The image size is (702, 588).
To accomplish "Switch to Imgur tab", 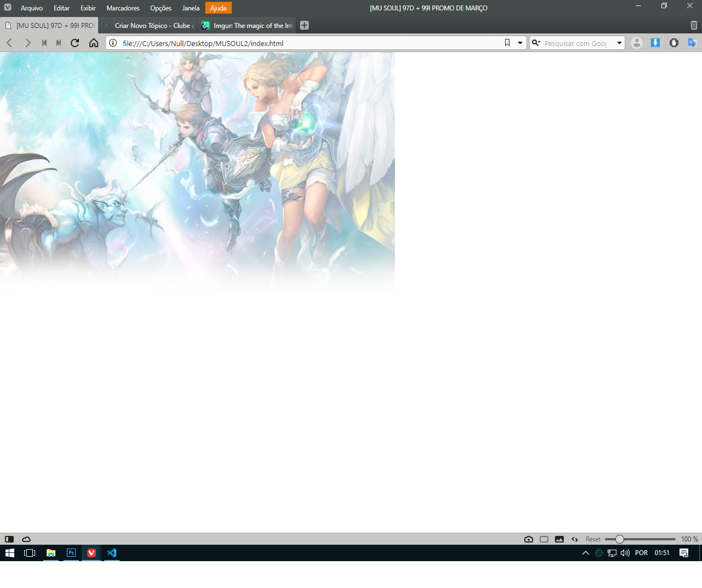I will click(247, 25).
